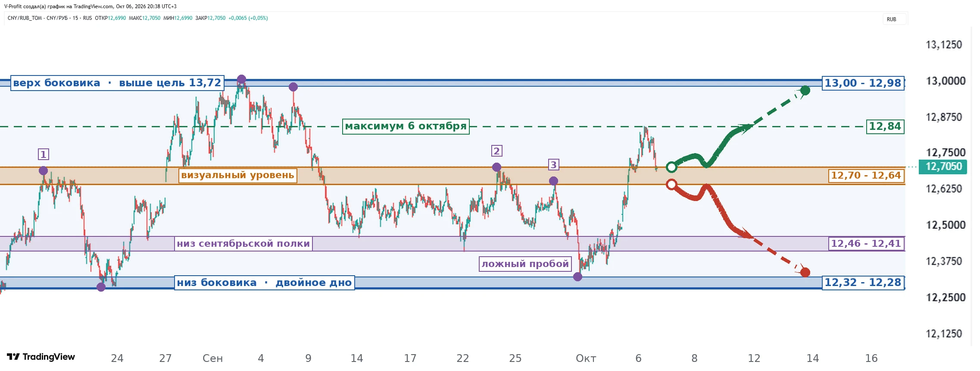Click the '12,46 - 12,41' range label

[866, 244]
